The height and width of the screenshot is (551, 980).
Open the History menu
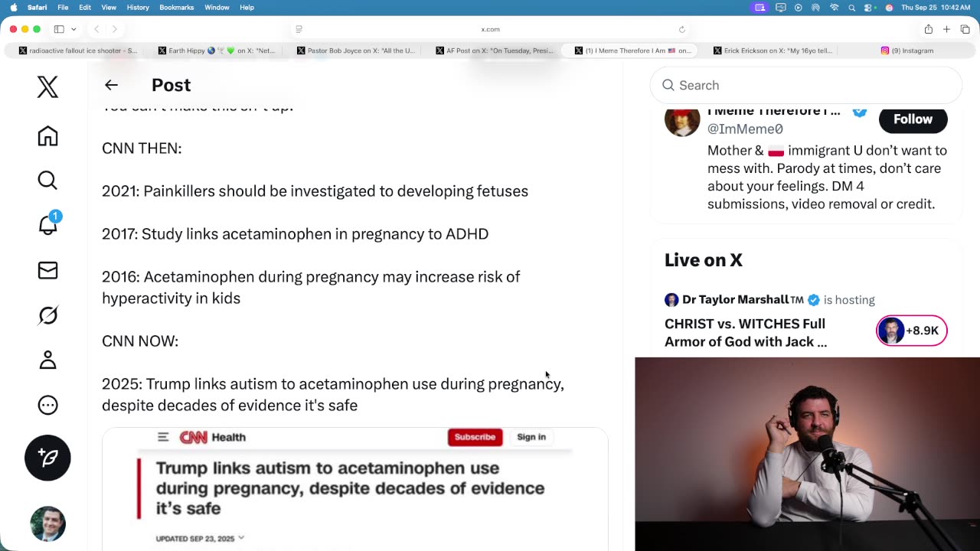point(138,8)
